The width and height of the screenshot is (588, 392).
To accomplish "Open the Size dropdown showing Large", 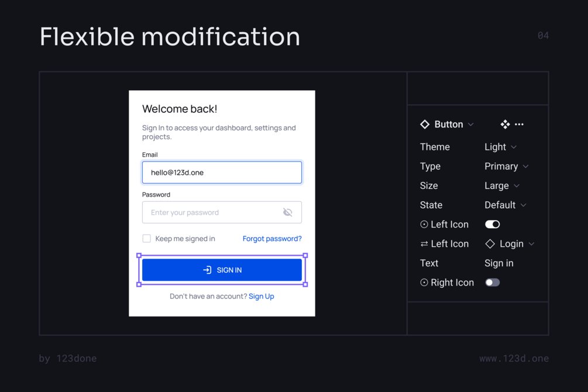I will (x=502, y=185).
